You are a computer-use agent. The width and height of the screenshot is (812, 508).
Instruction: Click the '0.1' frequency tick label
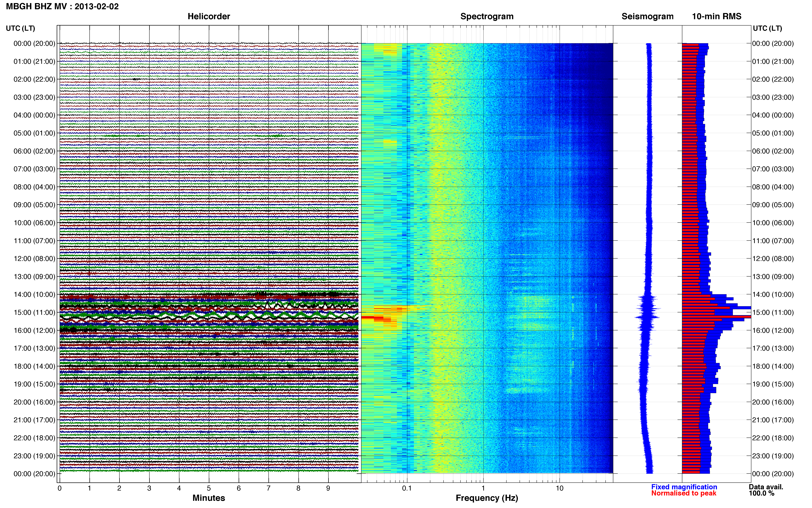point(407,488)
